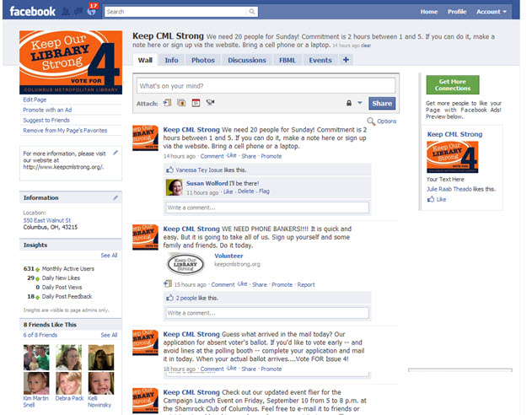Image resolution: width=532 pixels, height=415 pixels.
Task: Switch to the Wall tab
Action: pos(145,60)
